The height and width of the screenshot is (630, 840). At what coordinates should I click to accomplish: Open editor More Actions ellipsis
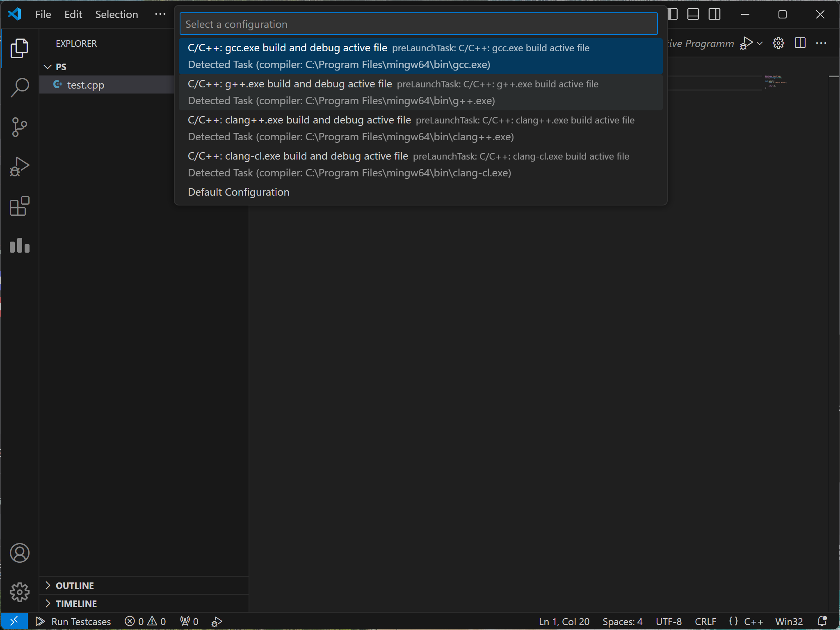821,43
